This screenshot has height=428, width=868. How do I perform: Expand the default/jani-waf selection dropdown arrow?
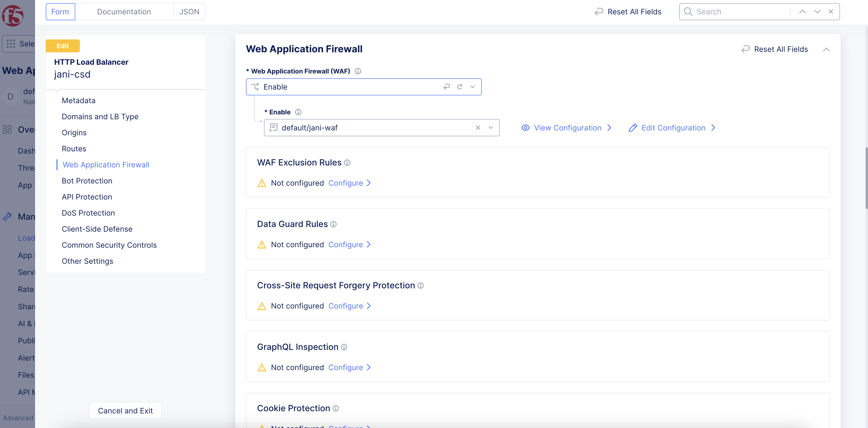(x=491, y=128)
